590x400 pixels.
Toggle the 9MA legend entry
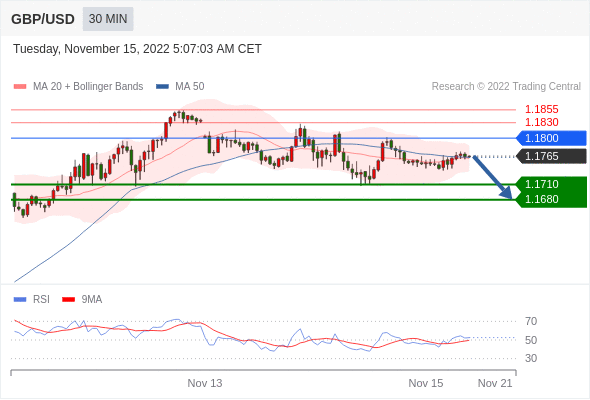(x=82, y=300)
